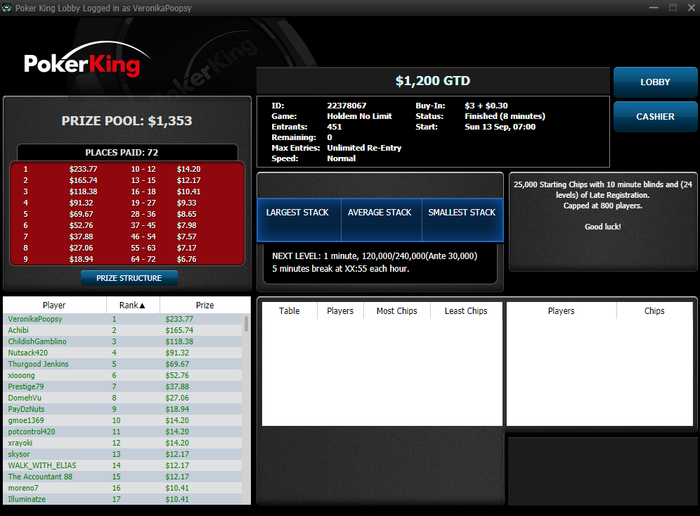Select player WALK_WITH_ELIAS row

pos(123,466)
